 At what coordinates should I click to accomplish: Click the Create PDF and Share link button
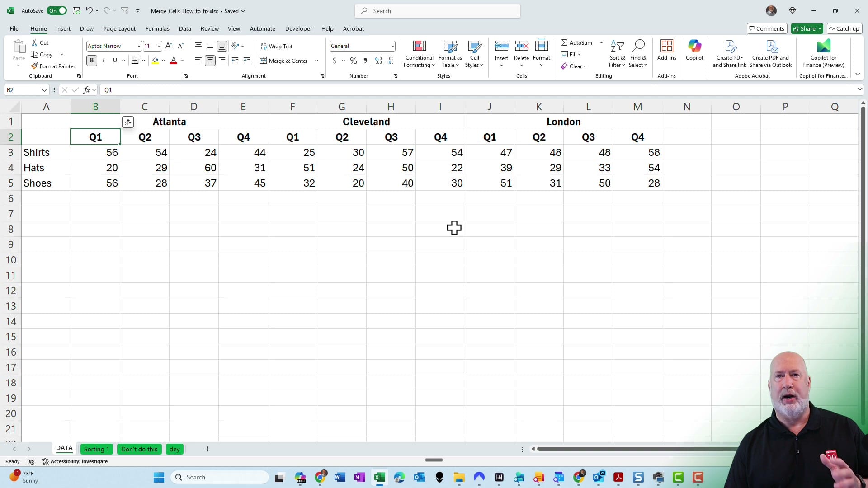pyautogui.click(x=729, y=53)
